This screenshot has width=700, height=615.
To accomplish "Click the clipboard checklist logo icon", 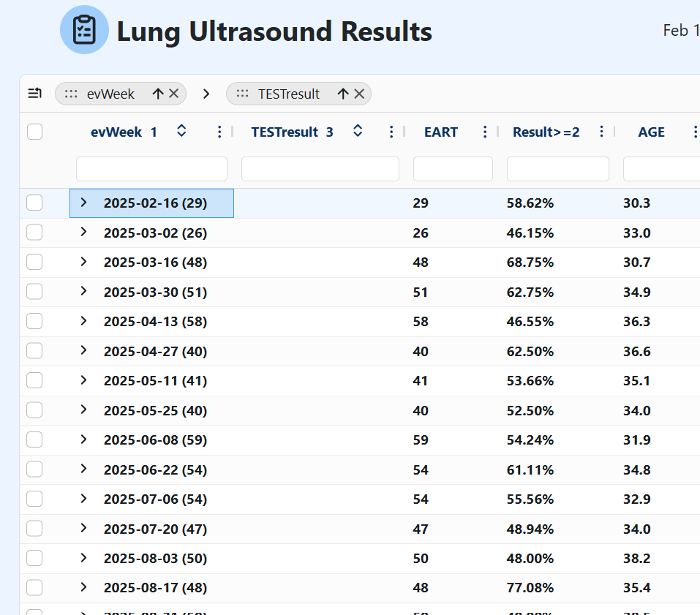I will (x=84, y=30).
